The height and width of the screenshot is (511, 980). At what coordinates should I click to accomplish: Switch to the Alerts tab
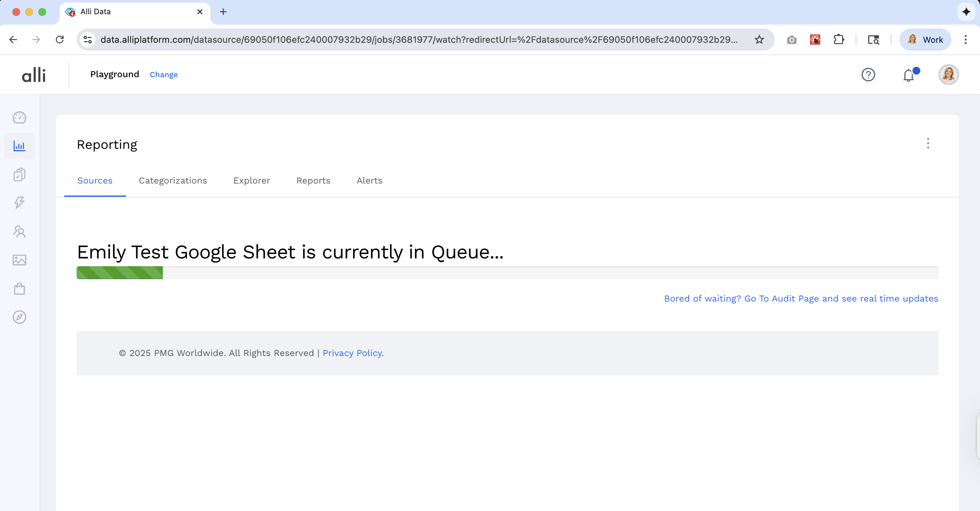coord(369,181)
